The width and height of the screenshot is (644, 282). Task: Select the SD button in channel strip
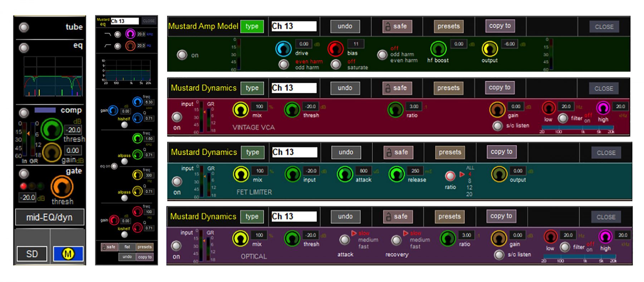click(x=32, y=254)
